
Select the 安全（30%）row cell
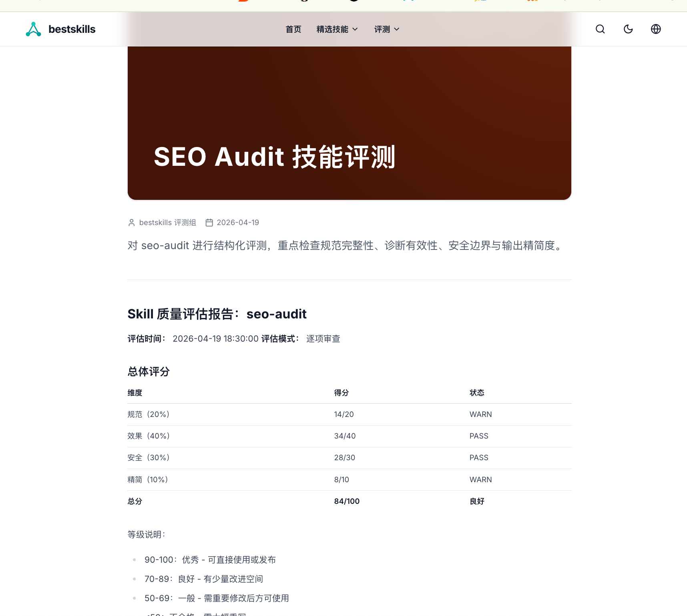pos(149,458)
